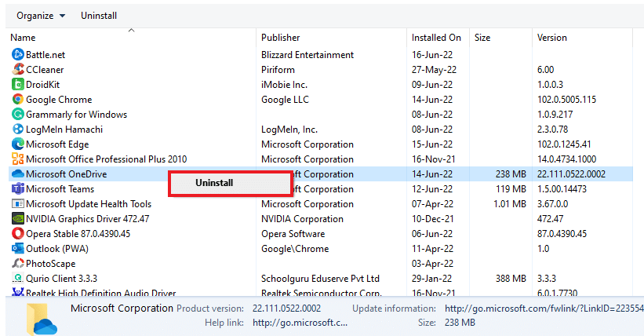Click the LogMeIn Hamachi icon
Screen dimensions: 644x336
(x=18, y=129)
